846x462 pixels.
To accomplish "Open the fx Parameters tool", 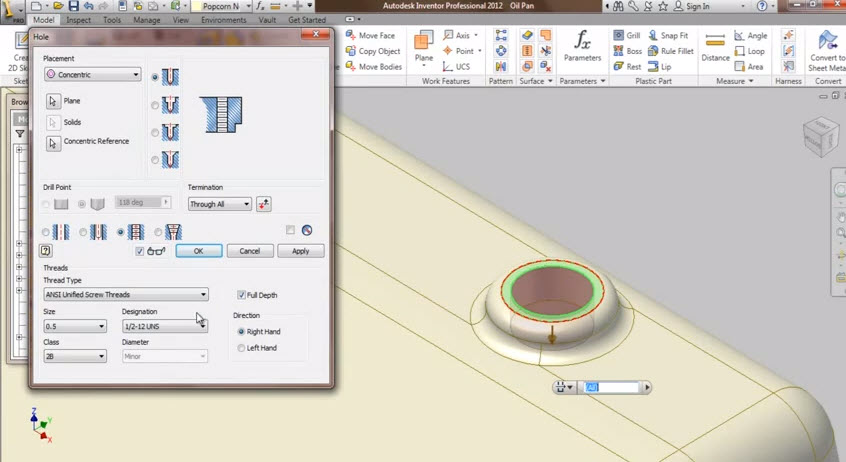I will [582, 45].
